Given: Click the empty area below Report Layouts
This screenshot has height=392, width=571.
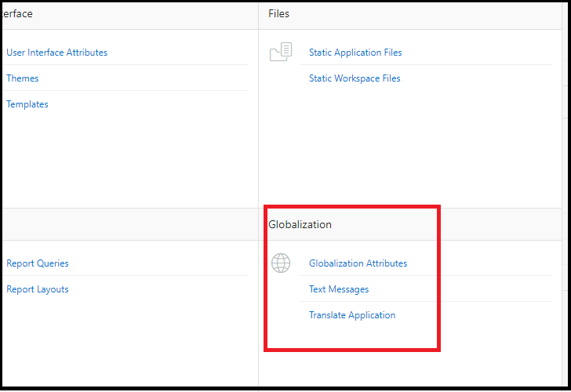Looking at the screenshot, I should click(x=125, y=337).
